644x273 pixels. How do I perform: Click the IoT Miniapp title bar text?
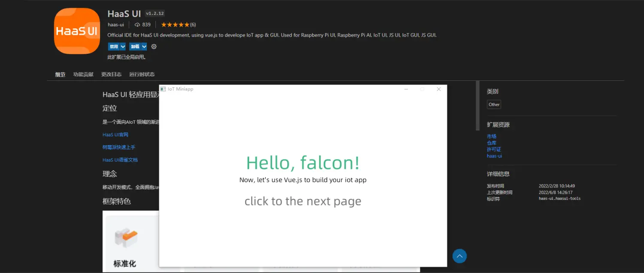pos(180,89)
